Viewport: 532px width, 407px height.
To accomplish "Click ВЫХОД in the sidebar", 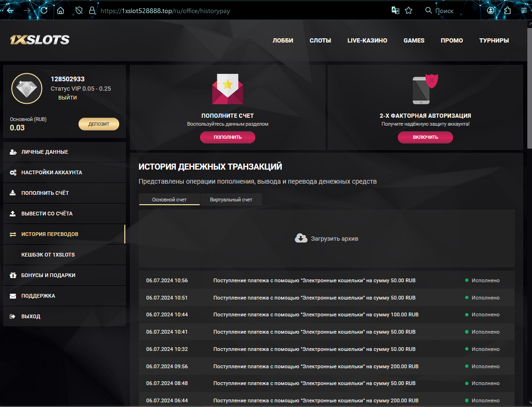I will (x=64, y=316).
